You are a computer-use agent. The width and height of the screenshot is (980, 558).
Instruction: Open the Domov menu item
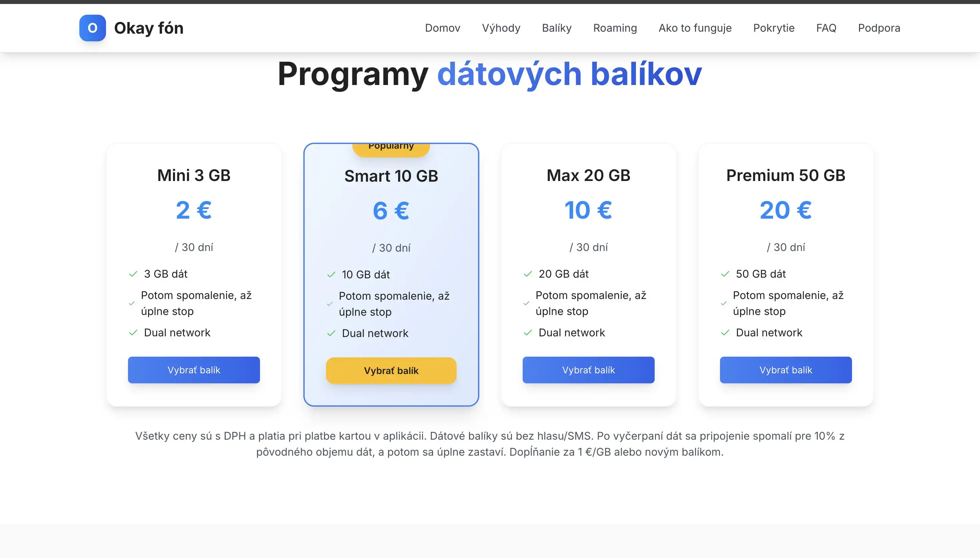point(442,28)
